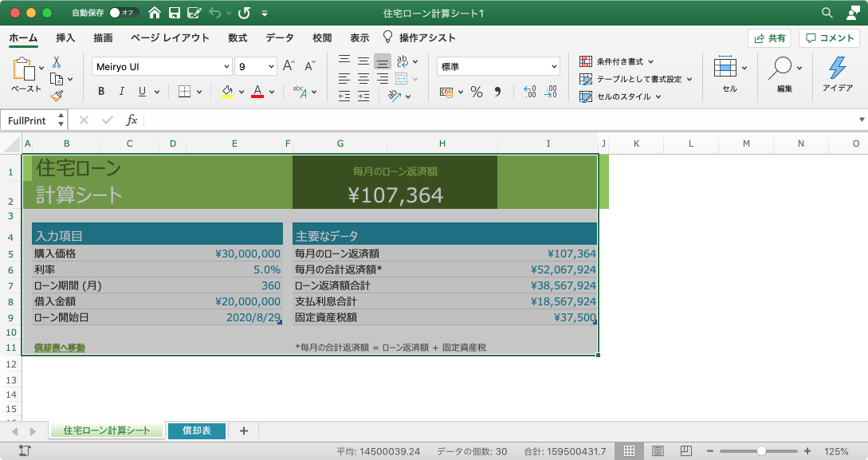Switch to page break preview

coord(686,451)
